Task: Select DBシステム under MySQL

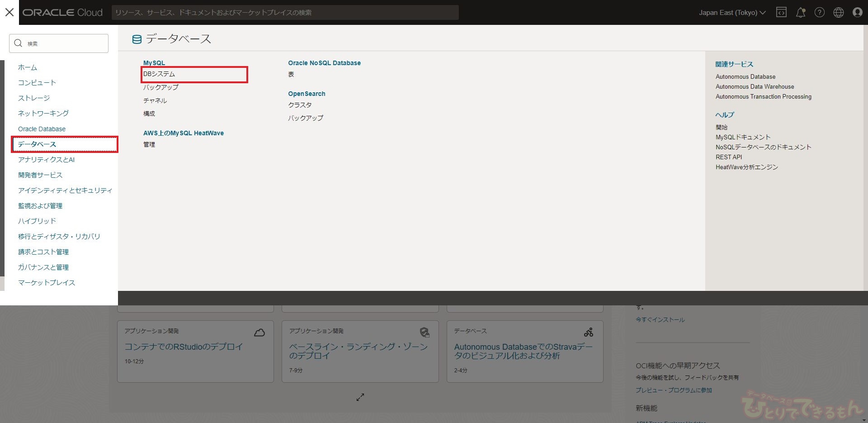Action: coord(159,74)
